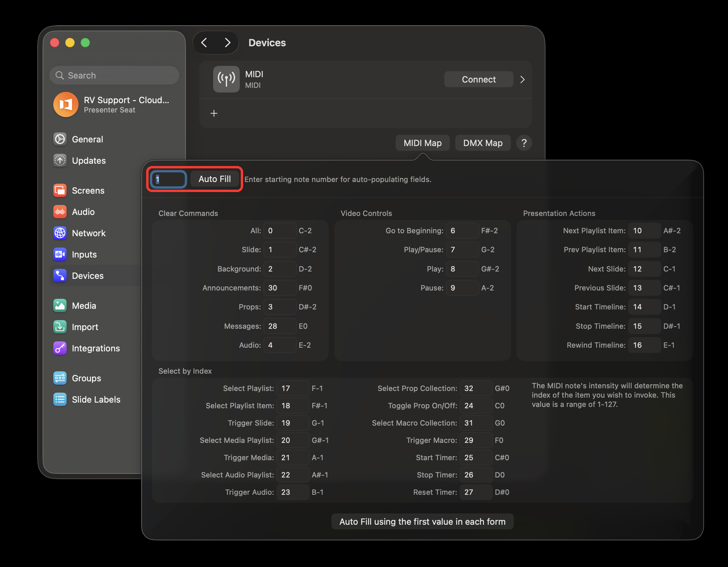Click the RV Support account avatar
The width and height of the screenshot is (728, 567).
point(66,104)
